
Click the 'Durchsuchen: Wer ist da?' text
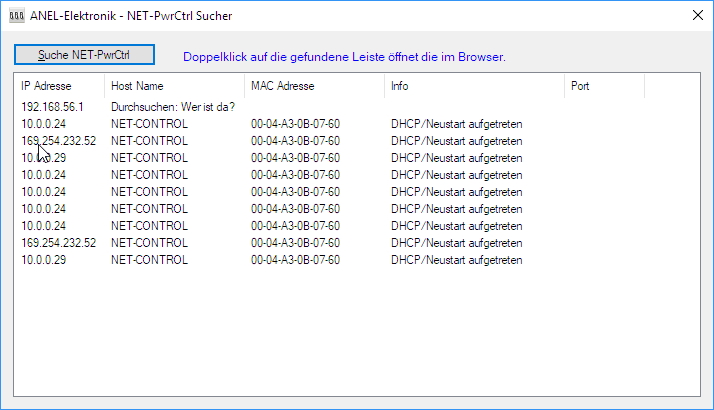click(173, 107)
